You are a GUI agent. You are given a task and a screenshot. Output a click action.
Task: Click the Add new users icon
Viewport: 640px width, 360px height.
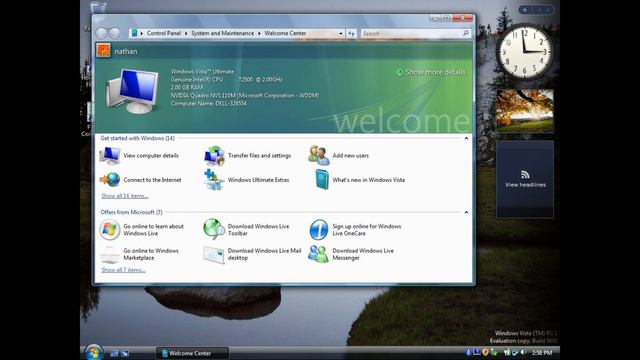319,156
